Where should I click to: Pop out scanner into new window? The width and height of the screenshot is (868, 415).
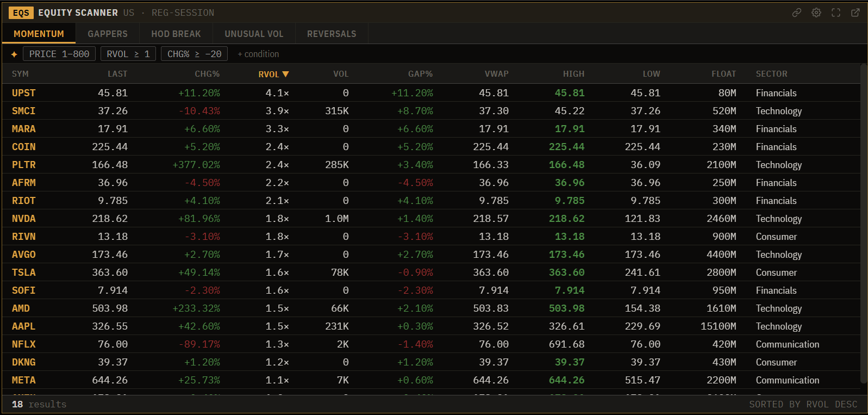[855, 13]
